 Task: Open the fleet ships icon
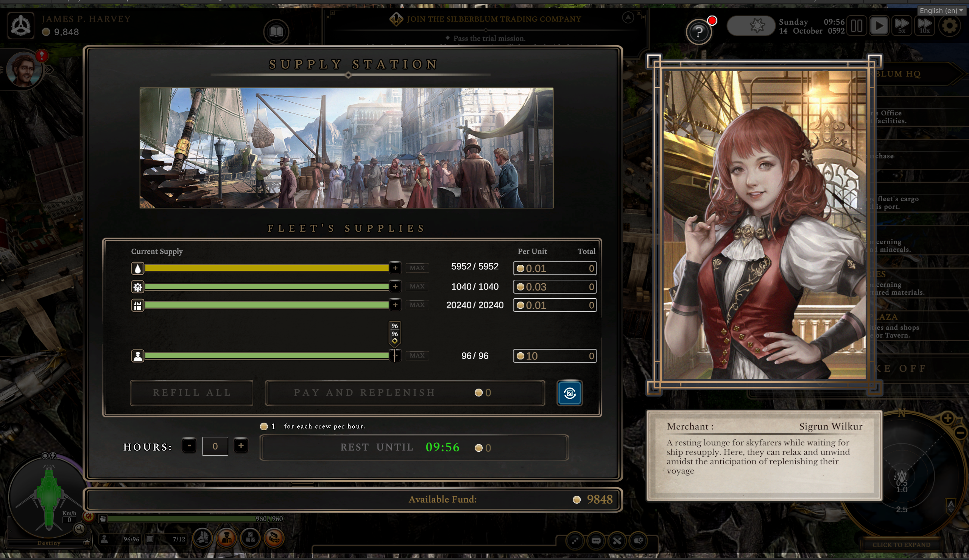coord(203,538)
